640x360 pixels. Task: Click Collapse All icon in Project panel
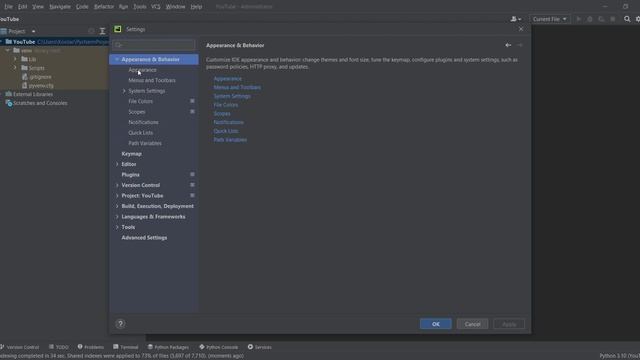102,31
